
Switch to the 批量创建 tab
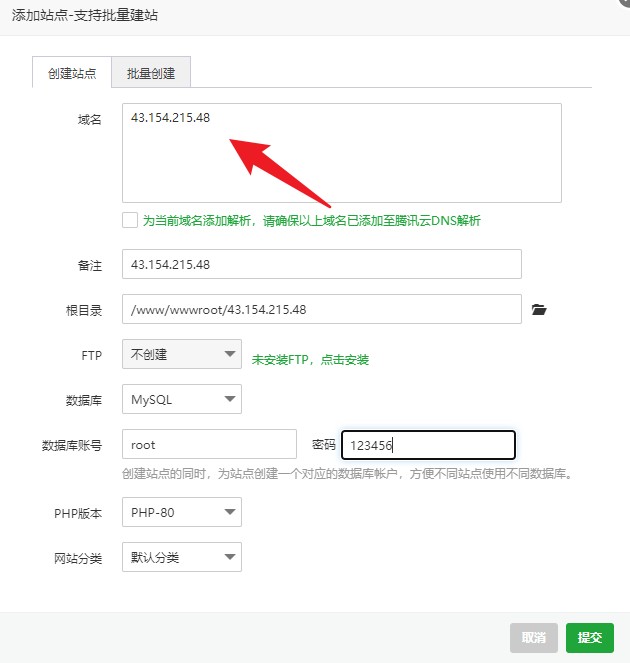click(151, 74)
